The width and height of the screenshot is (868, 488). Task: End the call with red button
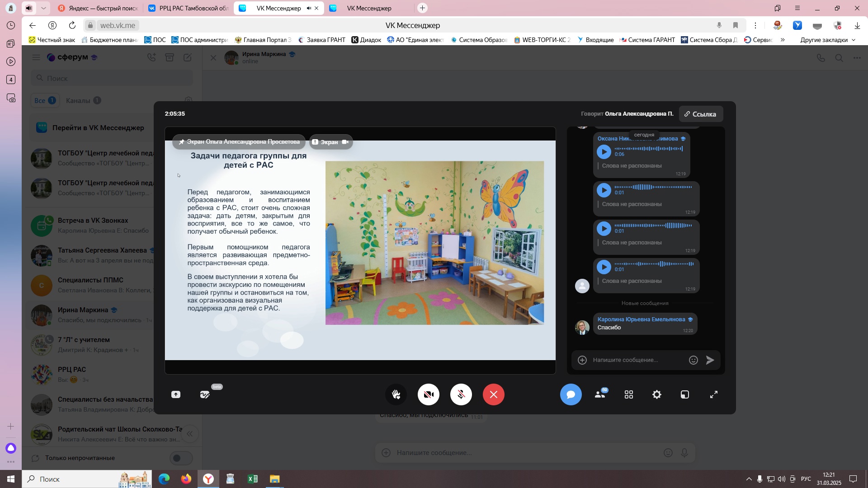pyautogui.click(x=494, y=394)
